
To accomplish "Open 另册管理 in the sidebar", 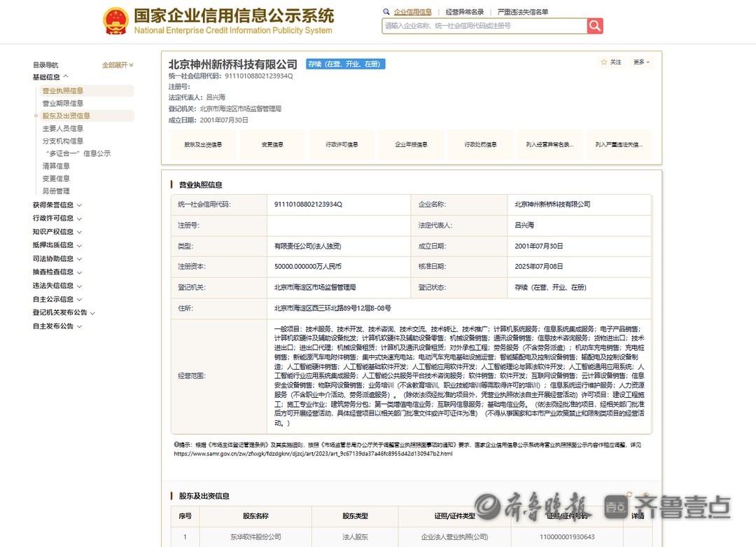I will click(x=56, y=191).
